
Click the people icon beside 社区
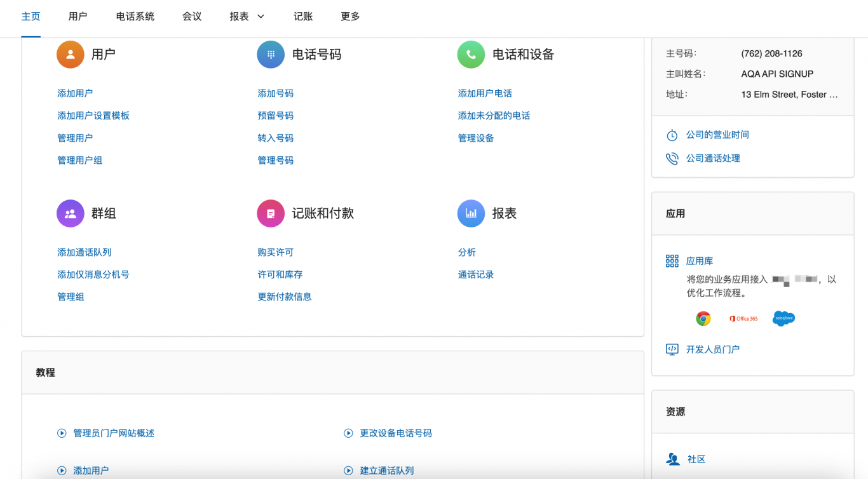[x=672, y=459]
